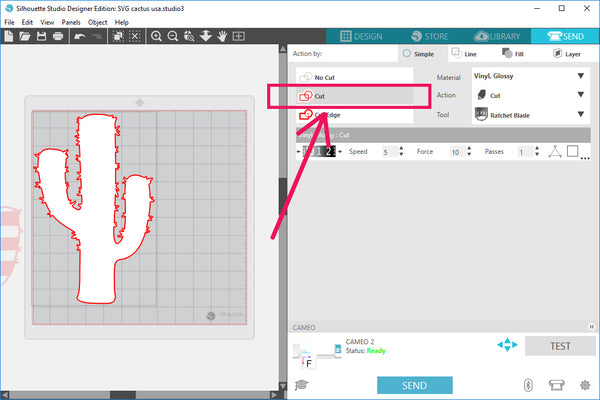Click the New document icon
The image size is (600, 400).
(x=8, y=36)
